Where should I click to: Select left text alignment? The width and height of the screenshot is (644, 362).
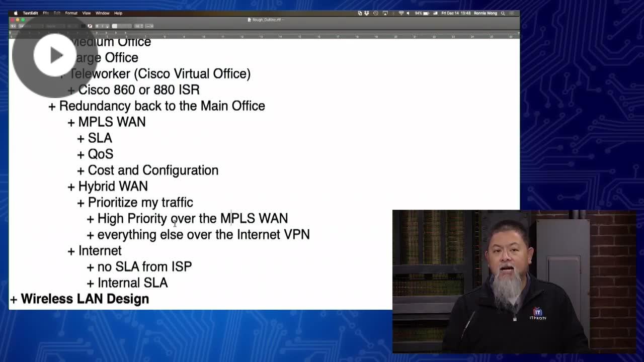click(115, 26)
